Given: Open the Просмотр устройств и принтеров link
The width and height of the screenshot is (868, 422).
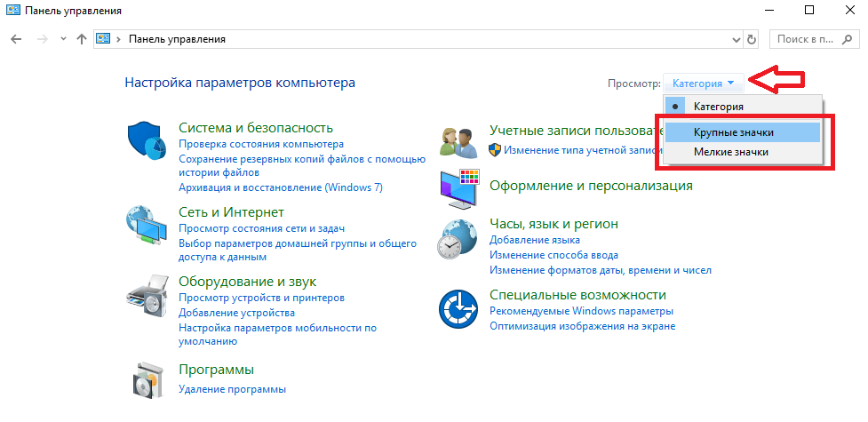Looking at the screenshot, I should click(261, 299).
